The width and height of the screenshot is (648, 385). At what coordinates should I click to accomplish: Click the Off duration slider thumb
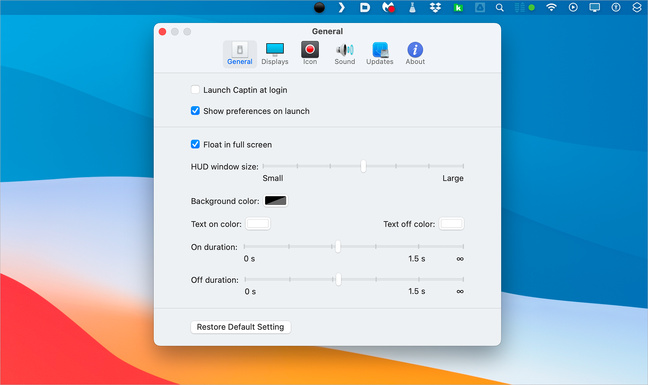click(338, 279)
